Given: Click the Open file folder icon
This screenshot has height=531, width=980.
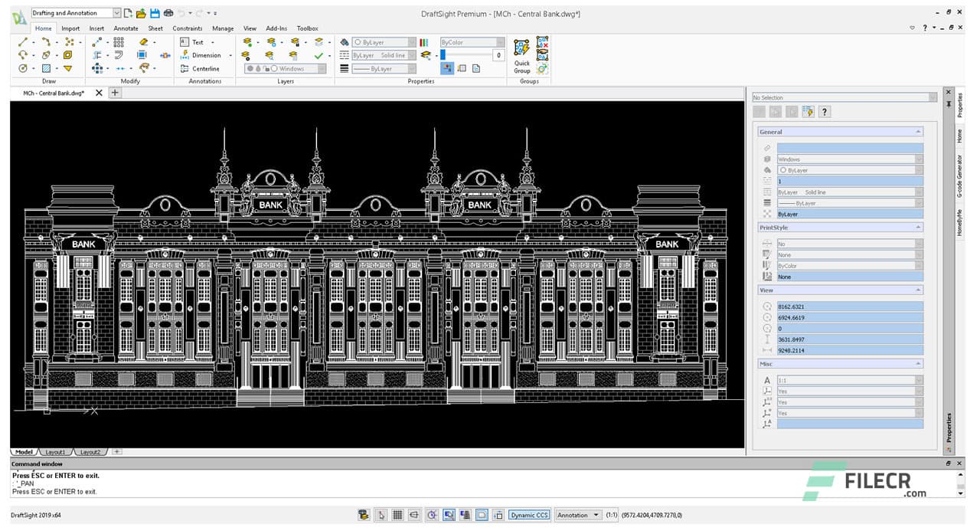Looking at the screenshot, I should pos(141,13).
